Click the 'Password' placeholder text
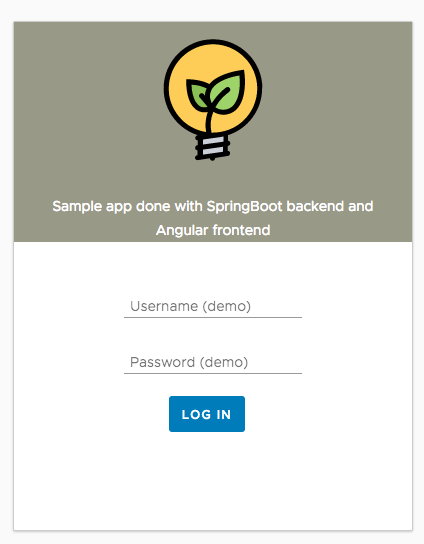Viewport: 424px width, 544px height. pos(162,363)
